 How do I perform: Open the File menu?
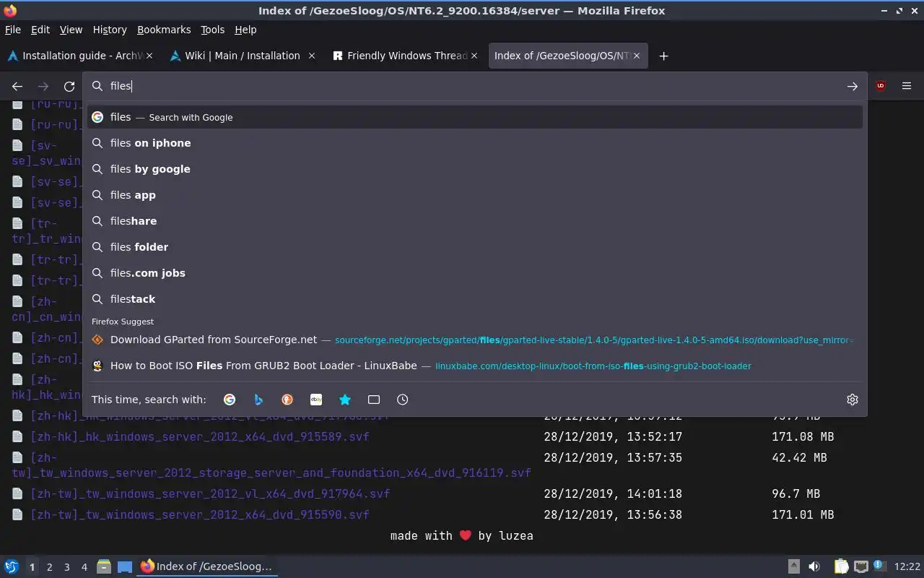point(12,30)
